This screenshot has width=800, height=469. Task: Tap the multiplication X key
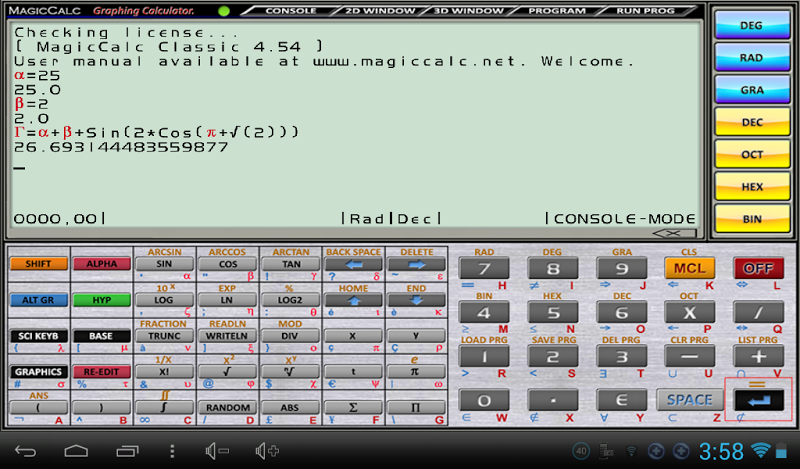690,312
